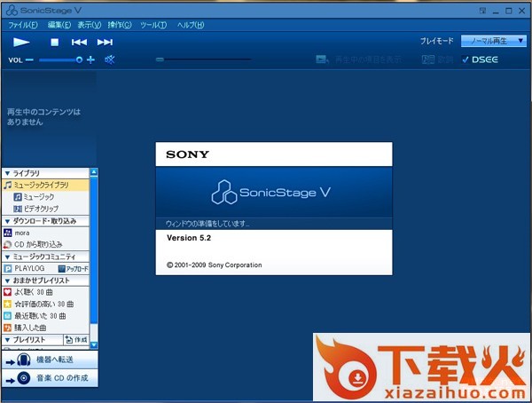Image resolution: width=532 pixels, height=403 pixels.
Task: Click the 音楽 CD の作成 button
Action: click(50, 378)
